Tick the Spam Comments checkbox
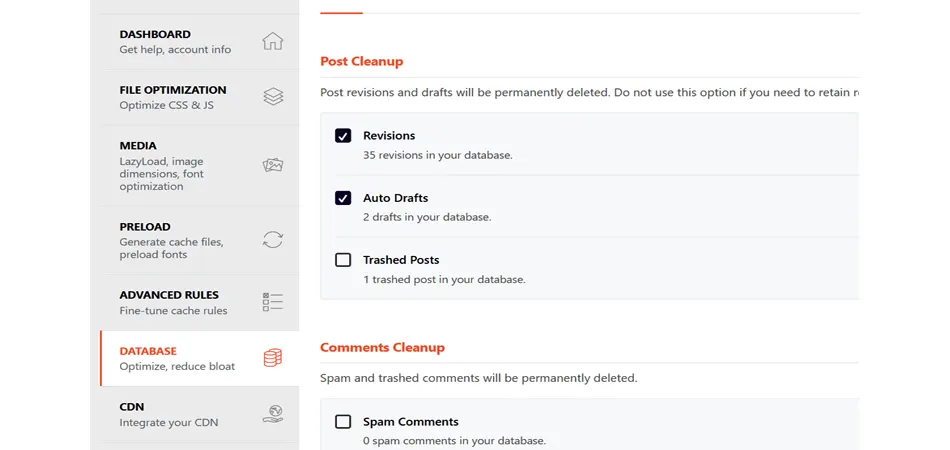This screenshot has width=950, height=450. click(x=343, y=422)
